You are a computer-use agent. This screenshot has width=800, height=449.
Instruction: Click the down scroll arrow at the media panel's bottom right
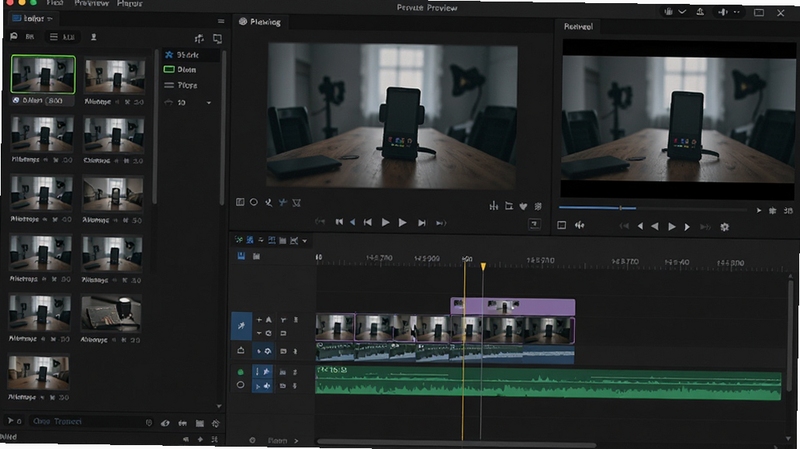point(219,407)
